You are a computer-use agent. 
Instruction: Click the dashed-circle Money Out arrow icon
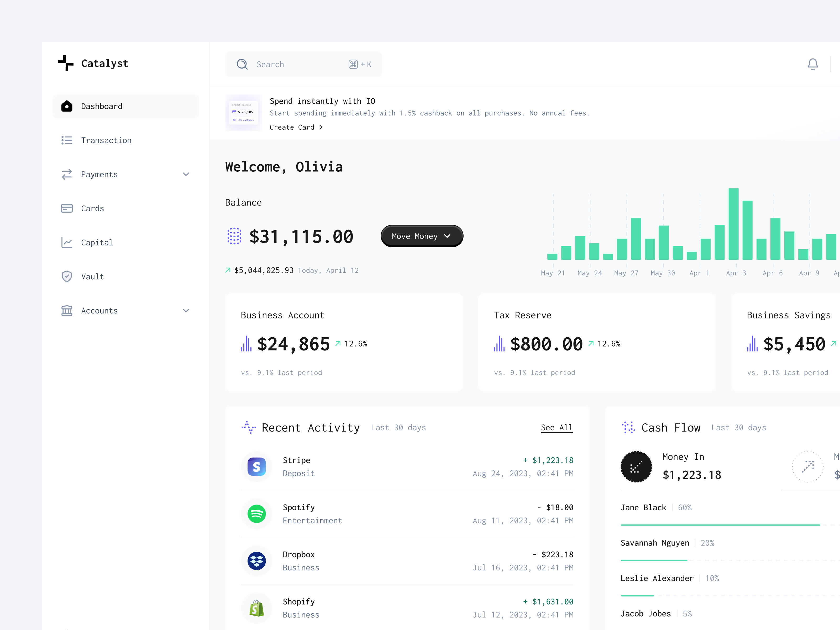pos(808,467)
